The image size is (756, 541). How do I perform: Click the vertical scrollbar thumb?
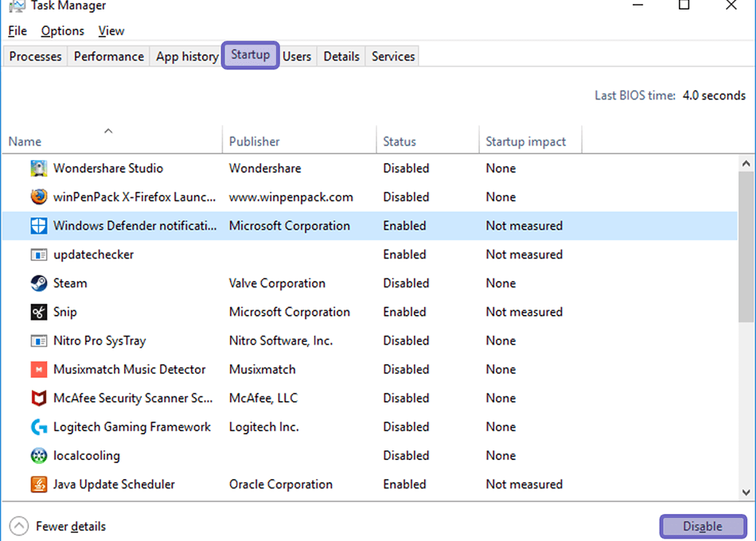click(x=746, y=247)
